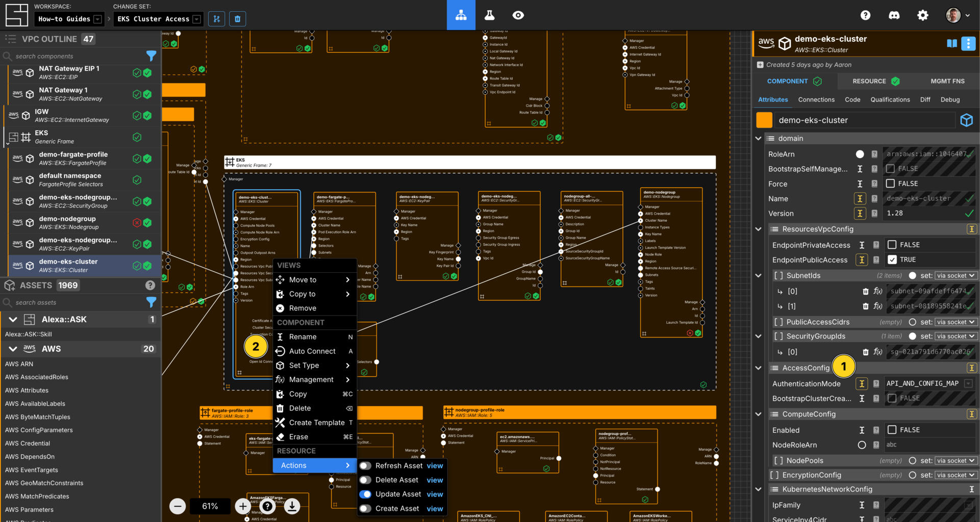
Task: Click the orange component color swatch
Action: (x=764, y=120)
